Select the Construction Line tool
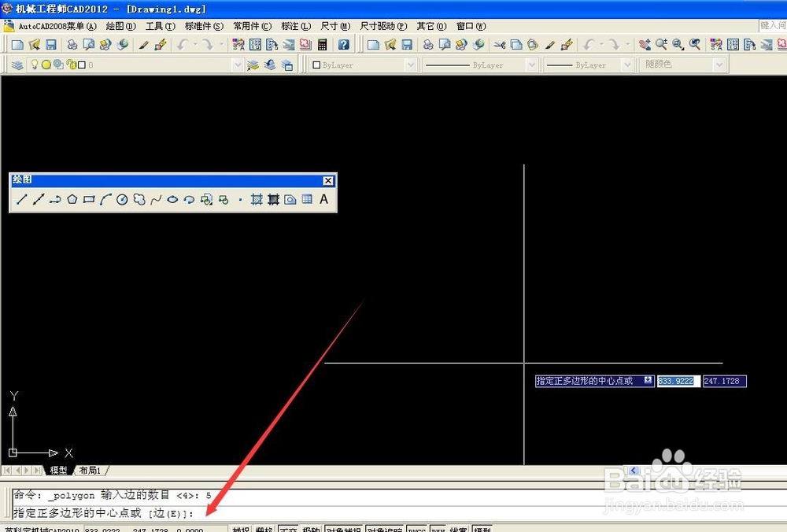787x532 pixels. pos(38,199)
